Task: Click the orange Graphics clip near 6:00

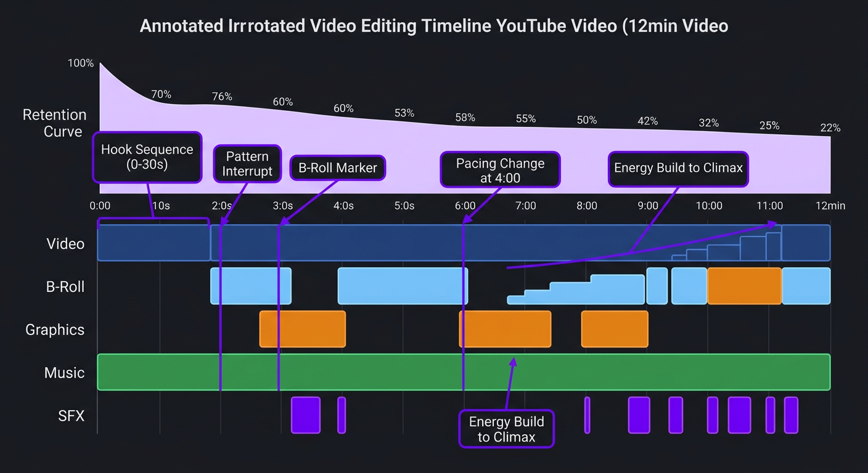Action: tap(506, 329)
